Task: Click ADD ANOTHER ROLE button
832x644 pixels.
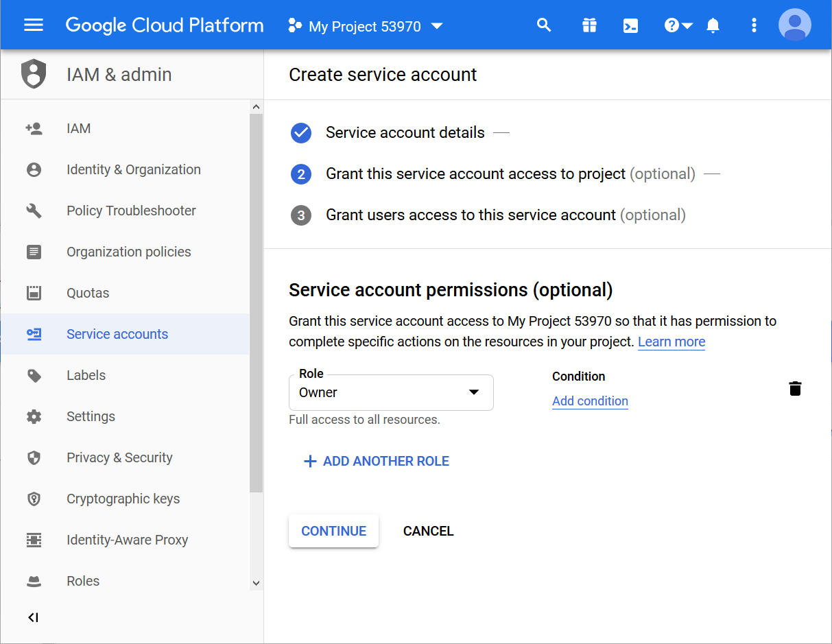Action: click(x=376, y=462)
